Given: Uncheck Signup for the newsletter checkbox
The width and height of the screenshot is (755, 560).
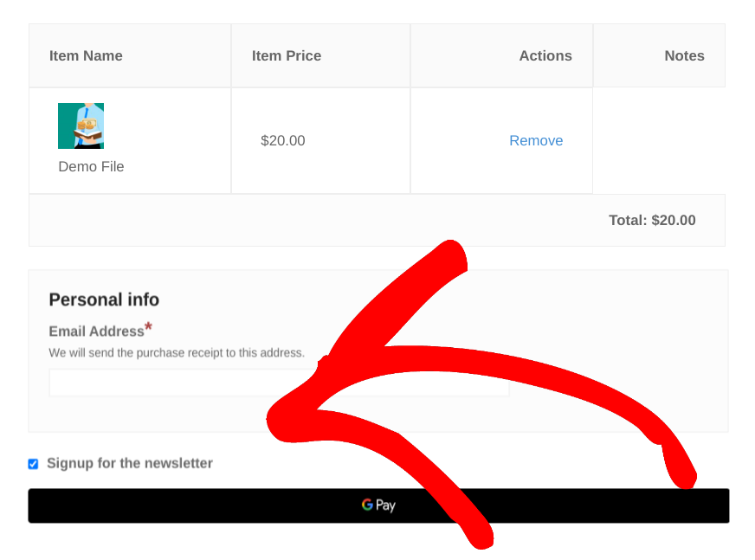Looking at the screenshot, I should (x=33, y=464).
